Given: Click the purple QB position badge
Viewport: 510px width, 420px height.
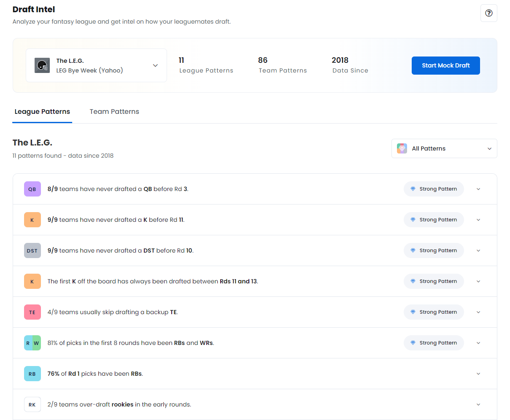Looking at the screenshot, I should coord(32,189).
